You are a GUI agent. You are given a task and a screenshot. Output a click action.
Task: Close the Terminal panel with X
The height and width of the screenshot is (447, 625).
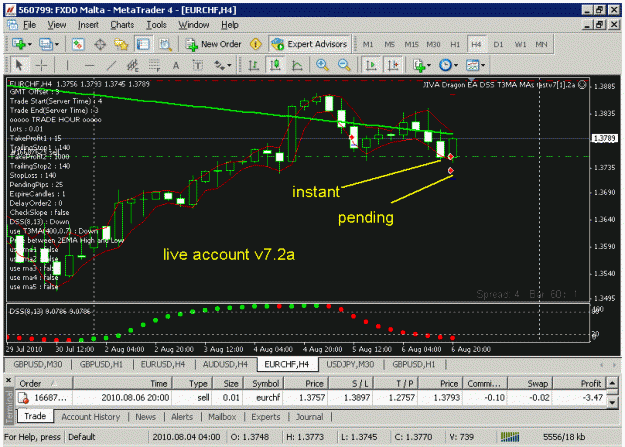tap(8, 380)
